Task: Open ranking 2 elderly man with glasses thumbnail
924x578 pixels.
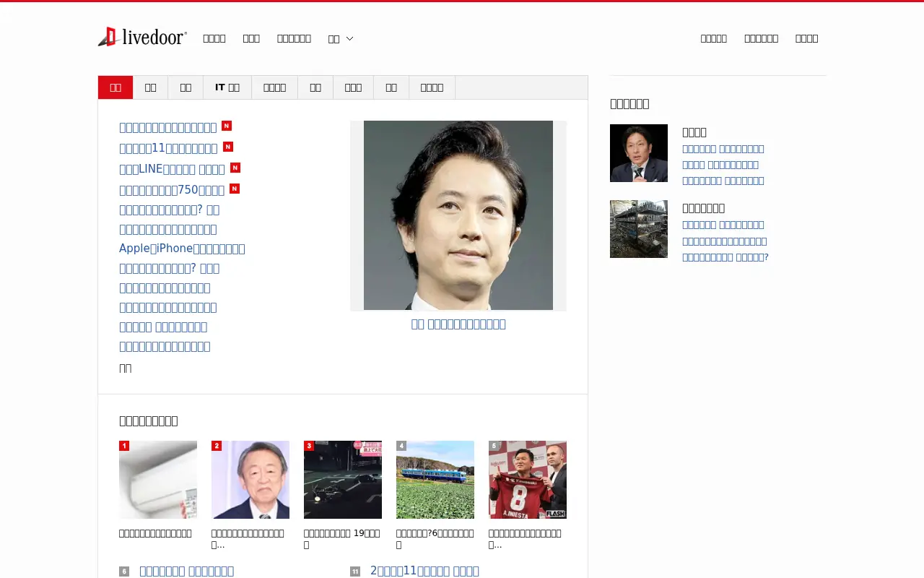Action: (x=250, y=480)
